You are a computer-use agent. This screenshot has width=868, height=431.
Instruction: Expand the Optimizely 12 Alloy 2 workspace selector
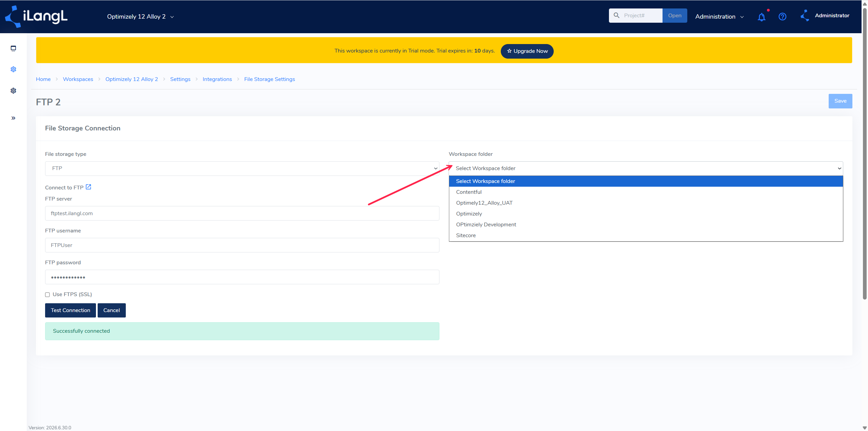(140, 17)
